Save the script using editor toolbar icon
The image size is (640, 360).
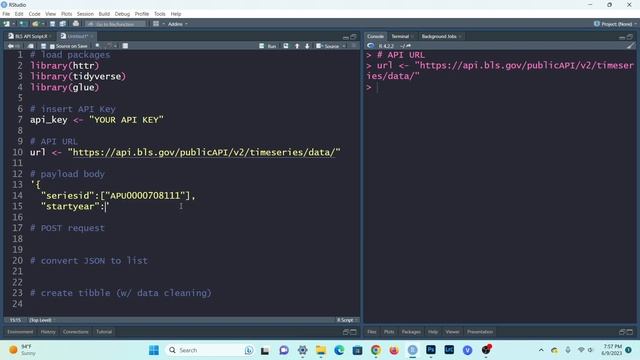pos(44,46)
